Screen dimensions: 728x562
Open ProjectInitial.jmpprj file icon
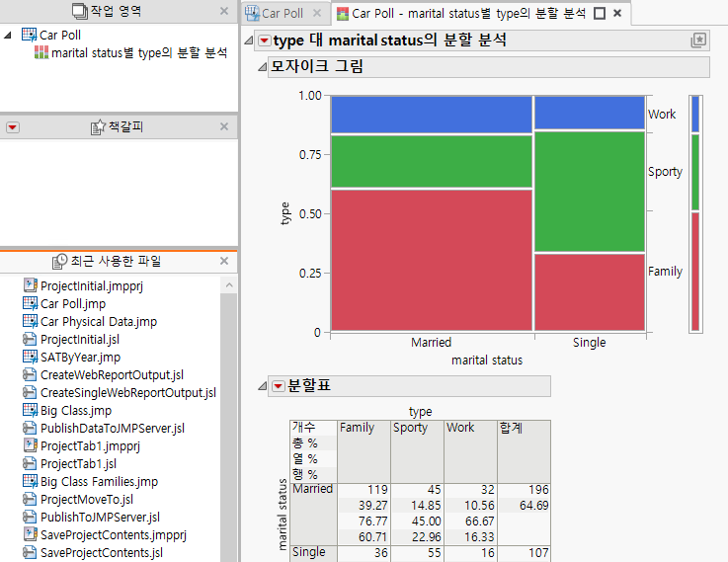[x=31, y=284]
